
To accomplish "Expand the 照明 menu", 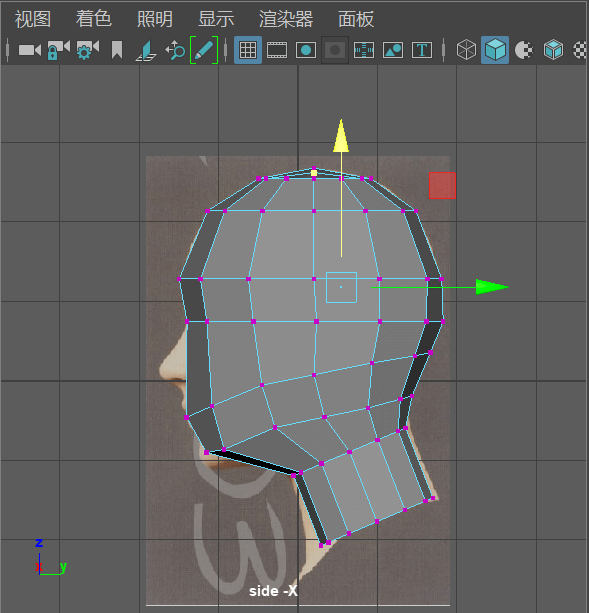I will pos(155,19).
